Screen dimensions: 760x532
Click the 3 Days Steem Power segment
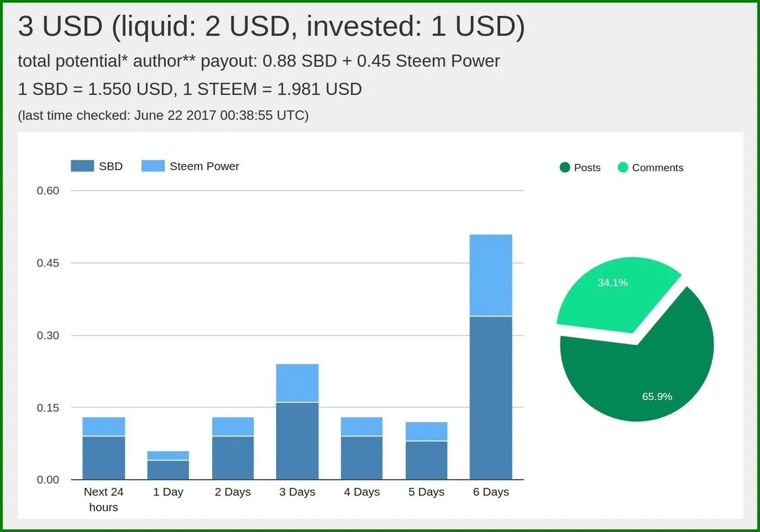(297, 383)
